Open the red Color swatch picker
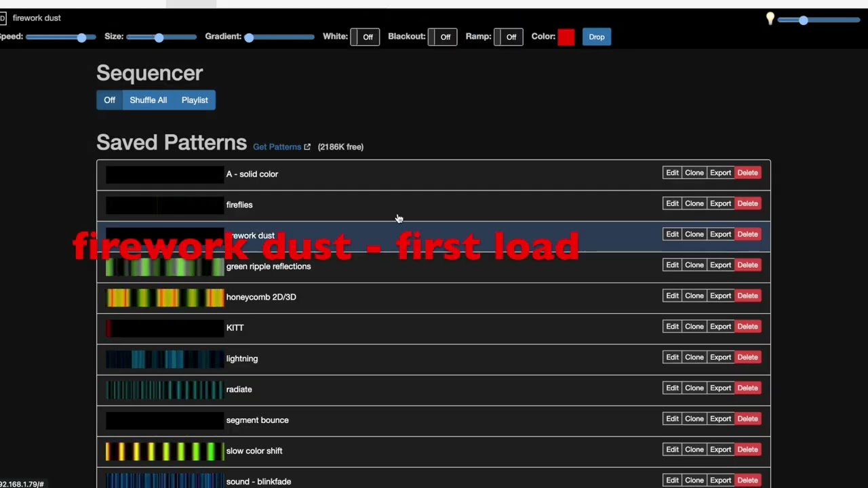The image size is (868, 488). click(x=566, y=37)
